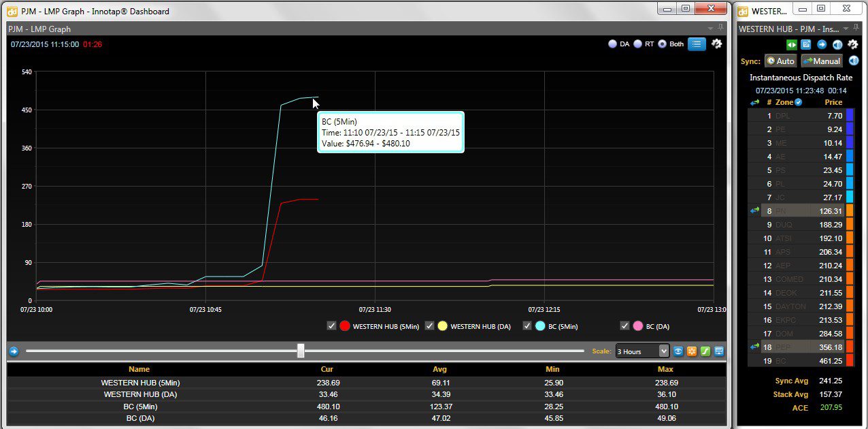
Task: Click the Min column header
Action: tap(552, 369)
